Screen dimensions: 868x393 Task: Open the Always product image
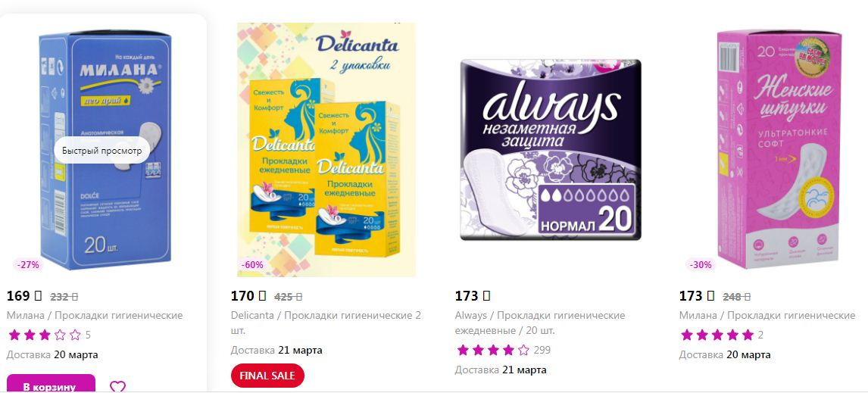[551, 150]
